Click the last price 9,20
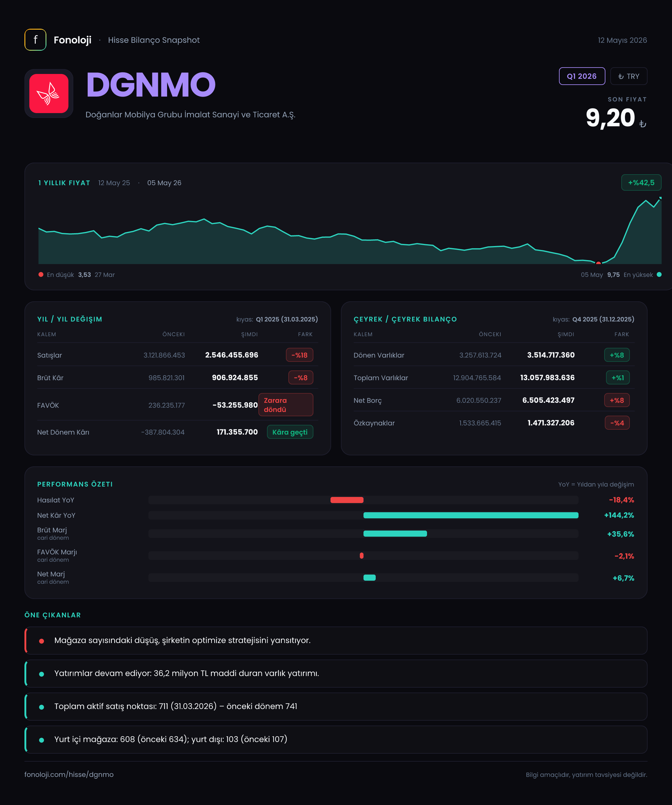Image resolution: width=672 pixels, height=805 pixels. (610, 118)
